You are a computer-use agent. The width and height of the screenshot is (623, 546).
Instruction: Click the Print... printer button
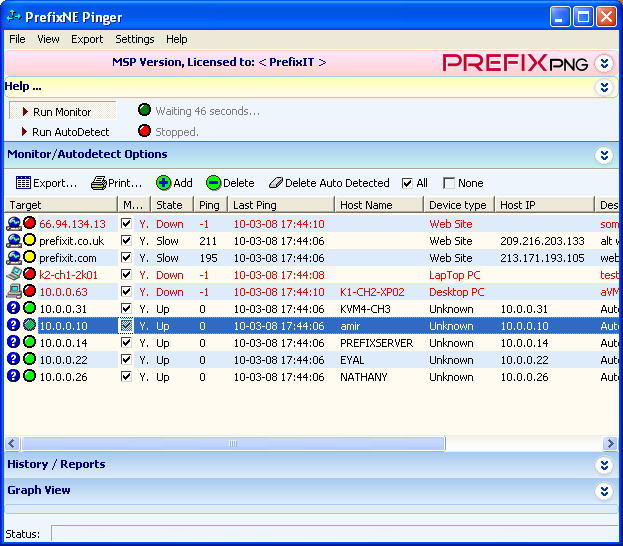tap(116, 183)
